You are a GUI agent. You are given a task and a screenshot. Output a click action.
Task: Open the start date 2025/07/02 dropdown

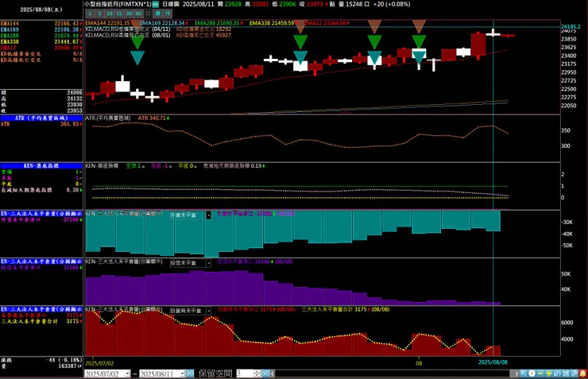[127, 373]
